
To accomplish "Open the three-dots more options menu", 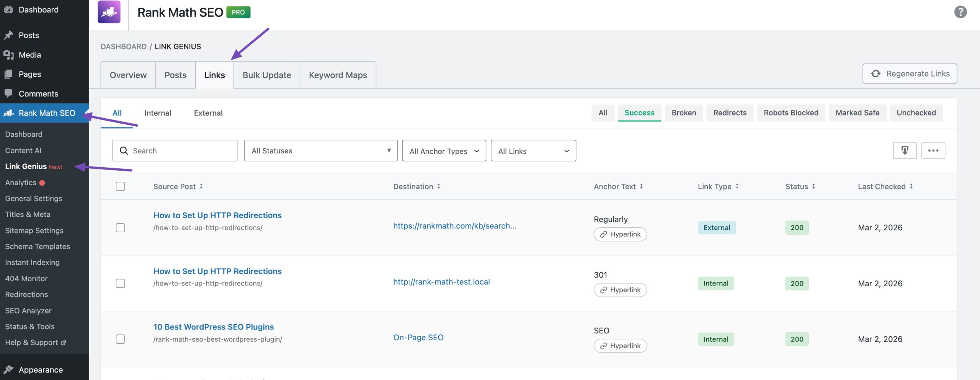I will [x=933, y=150].
